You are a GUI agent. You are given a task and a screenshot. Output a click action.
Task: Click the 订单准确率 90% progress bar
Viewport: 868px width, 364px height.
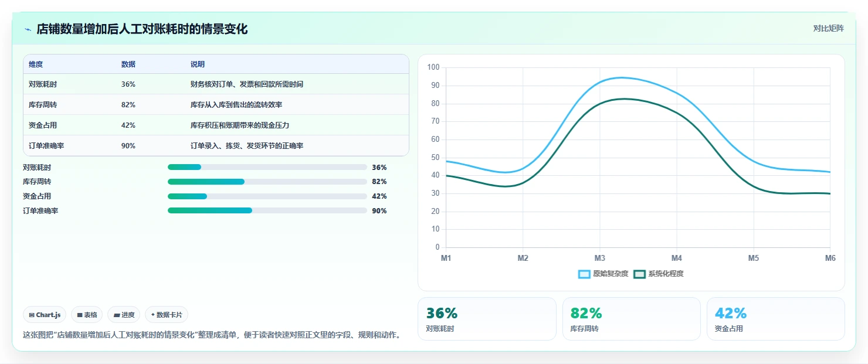click(267, 211)
